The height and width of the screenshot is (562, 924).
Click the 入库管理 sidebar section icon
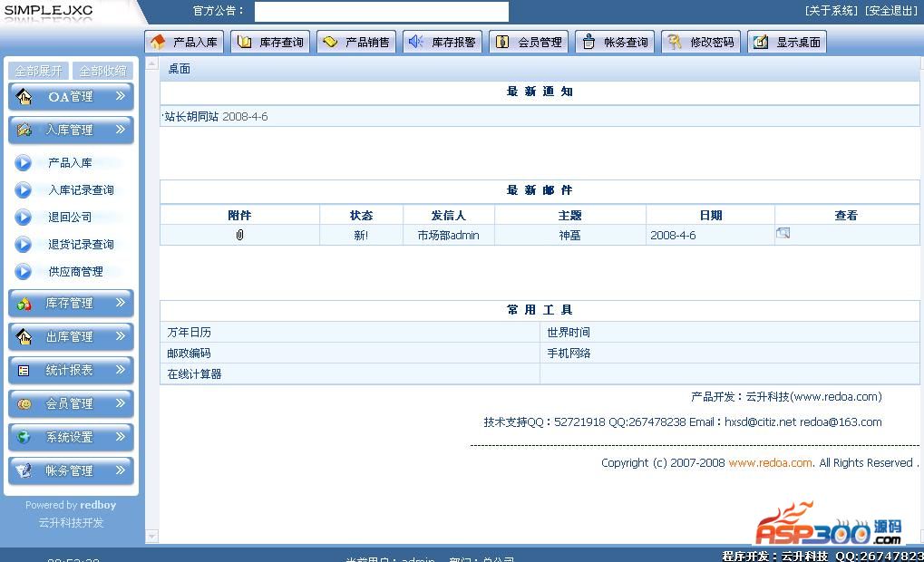click(24, 130)
